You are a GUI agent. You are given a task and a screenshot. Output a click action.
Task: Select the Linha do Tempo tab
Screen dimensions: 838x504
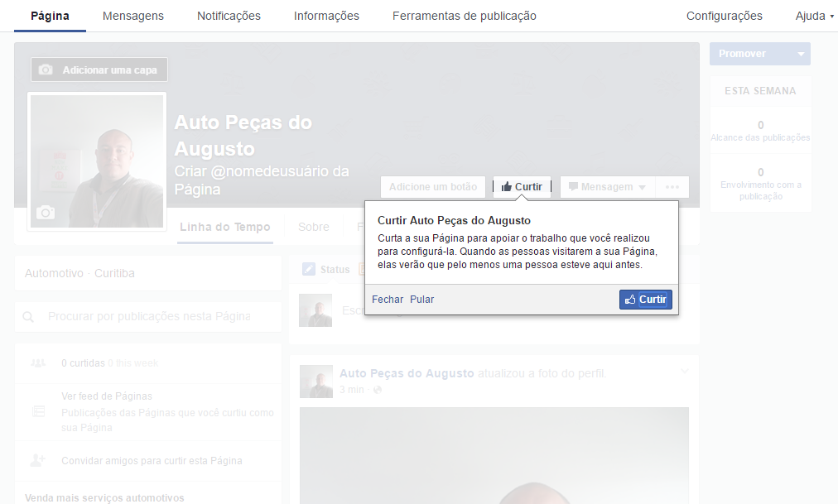click(x=225, y=227)
